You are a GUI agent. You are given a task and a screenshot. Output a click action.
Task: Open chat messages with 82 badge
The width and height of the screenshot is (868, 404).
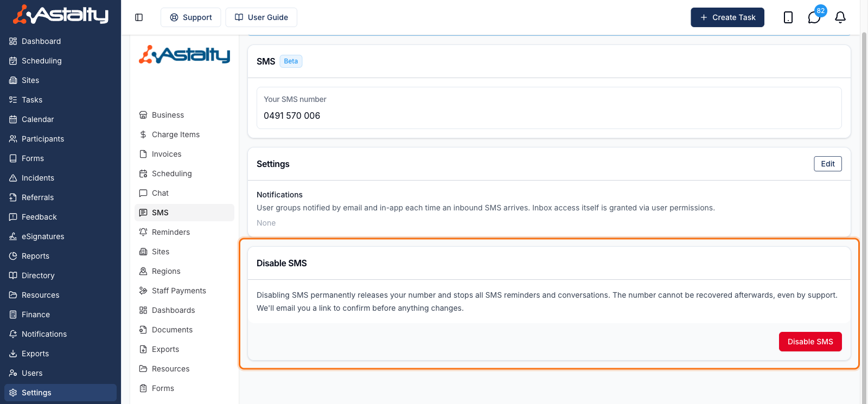click(814, 17)
